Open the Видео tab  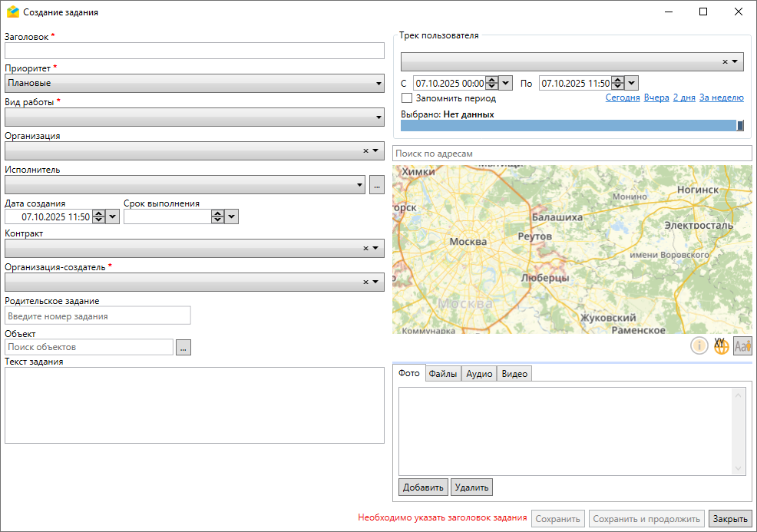514,374
